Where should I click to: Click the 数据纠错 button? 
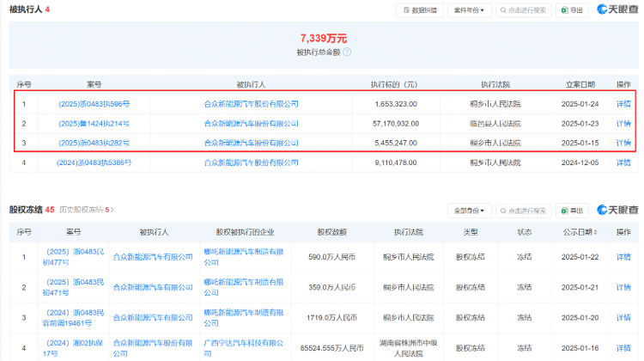coord(420,10)
